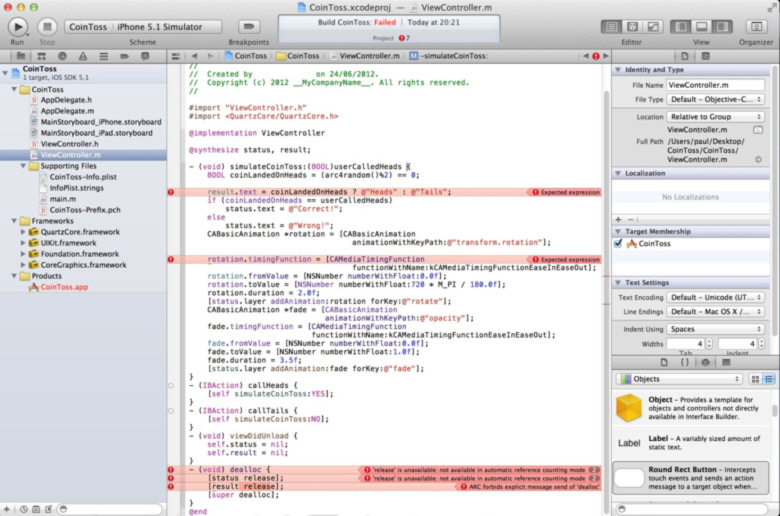Toggle the utilities panel view button
The image size is (780, 516).
point(722,26)
